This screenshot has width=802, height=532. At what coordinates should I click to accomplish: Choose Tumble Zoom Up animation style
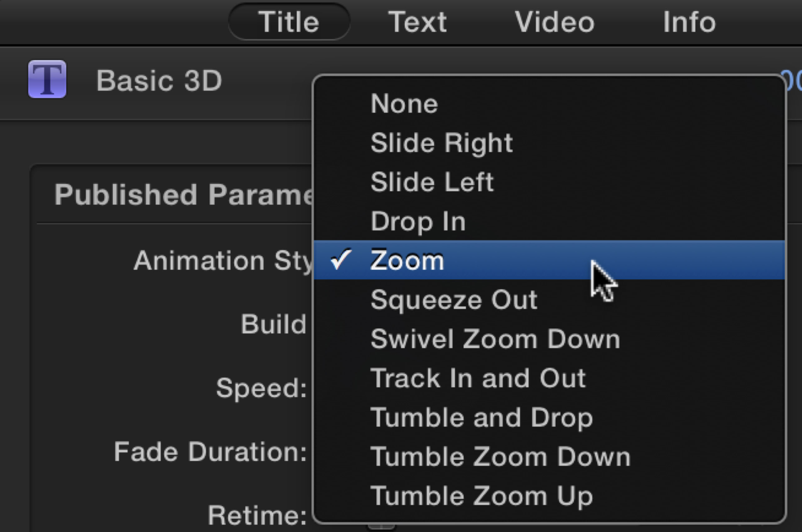point(482,496)
